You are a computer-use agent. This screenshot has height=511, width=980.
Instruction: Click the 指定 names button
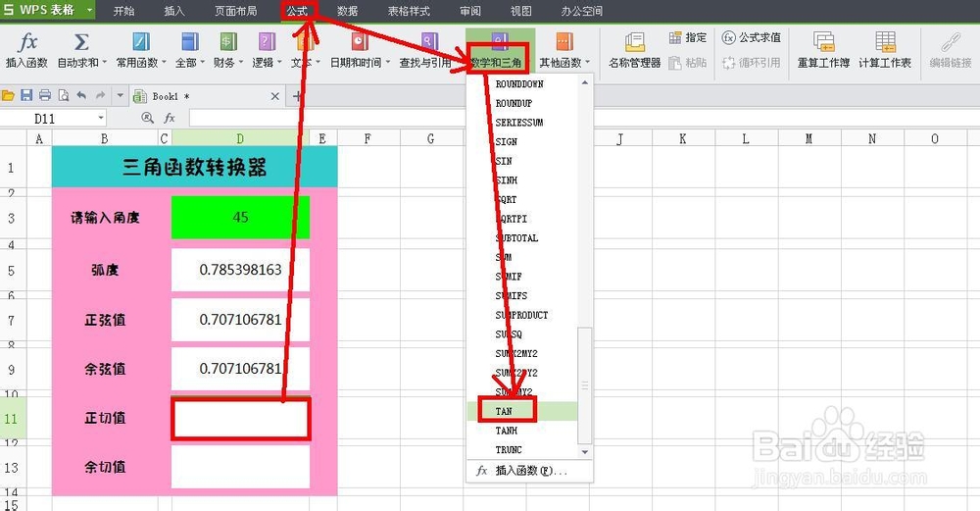(x=688, y=37)
